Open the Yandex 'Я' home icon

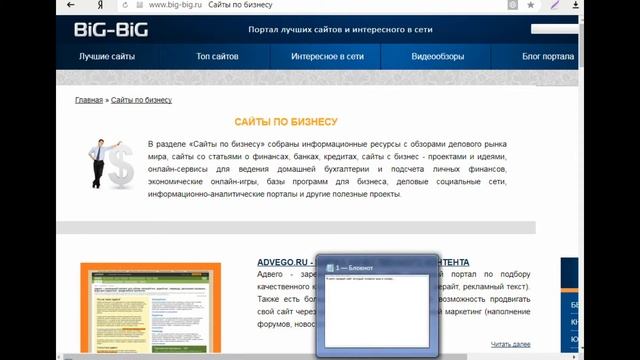pos(100,5)
